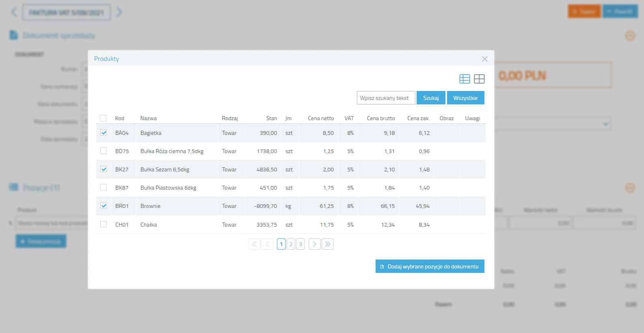This screenshot has height=333, width=644.
Task: Click Bułka Róża ciemna 7,5dkg name
Action: point(172,151)
